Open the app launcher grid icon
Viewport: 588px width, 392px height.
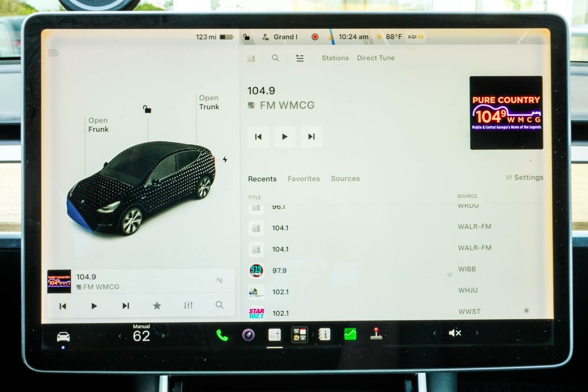(x=299, y=335)
